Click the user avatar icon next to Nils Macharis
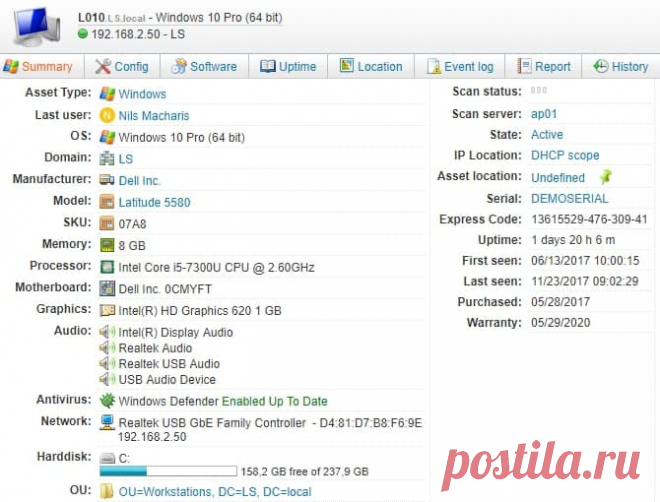660x502 pixels. pyautogui.click(x=107, y=115)
